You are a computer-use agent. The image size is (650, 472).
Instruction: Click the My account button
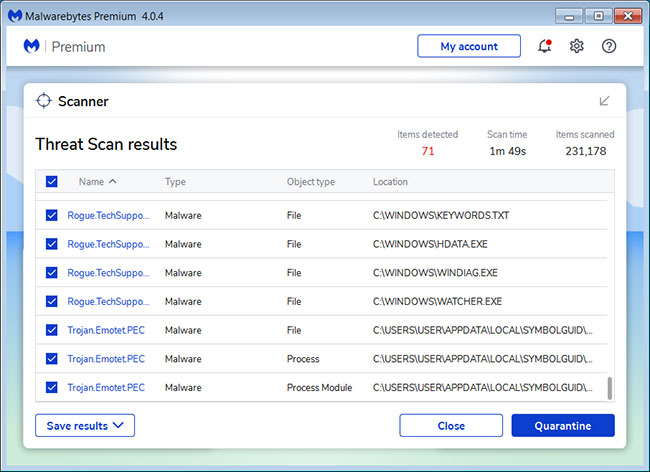pyautogui.click(x=469, y=46)
